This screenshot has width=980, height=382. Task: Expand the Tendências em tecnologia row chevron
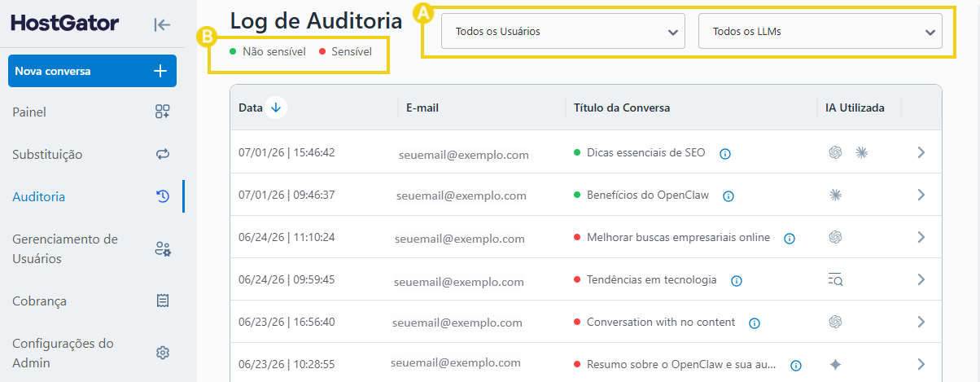[x=921, y=279]
